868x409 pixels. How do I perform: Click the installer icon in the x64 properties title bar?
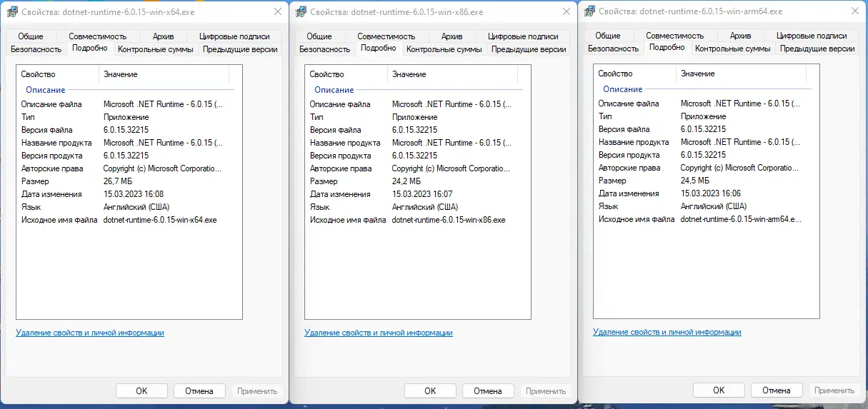(11, 12)
